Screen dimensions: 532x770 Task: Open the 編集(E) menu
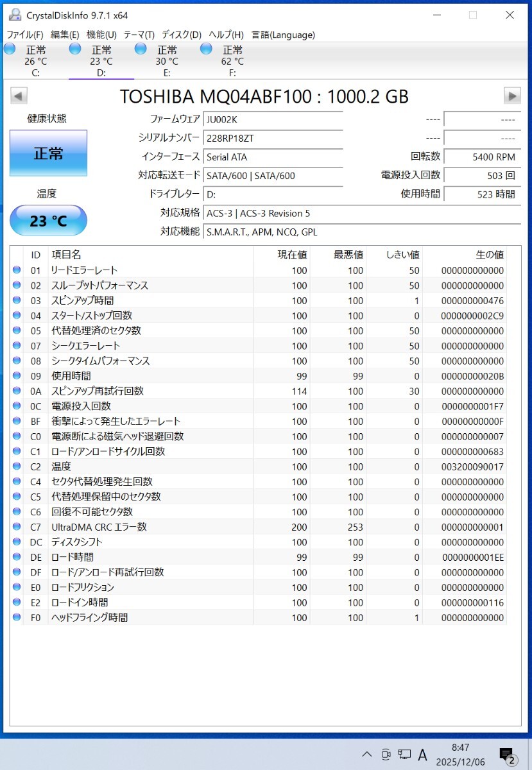pyautogui.click(x=65, y=35)
